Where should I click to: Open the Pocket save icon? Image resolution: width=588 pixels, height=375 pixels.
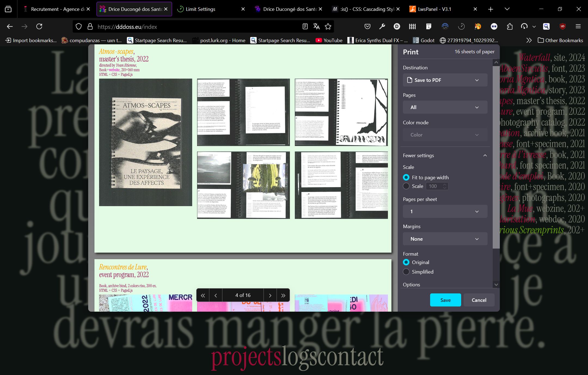click(367, 26)
